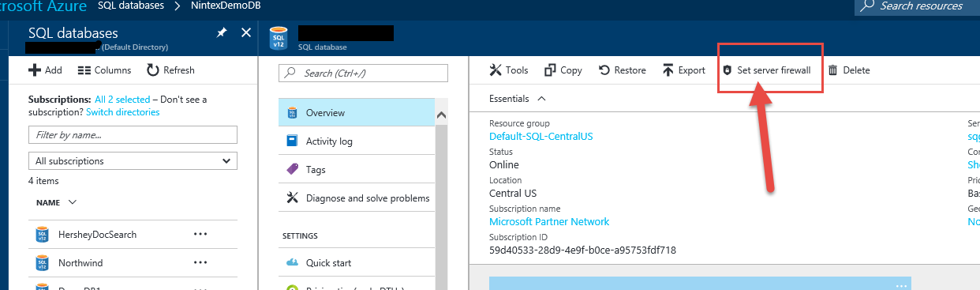
Task: Open the Default-SQL-CentralUS resource group link
Action: [x=541, y=137]
